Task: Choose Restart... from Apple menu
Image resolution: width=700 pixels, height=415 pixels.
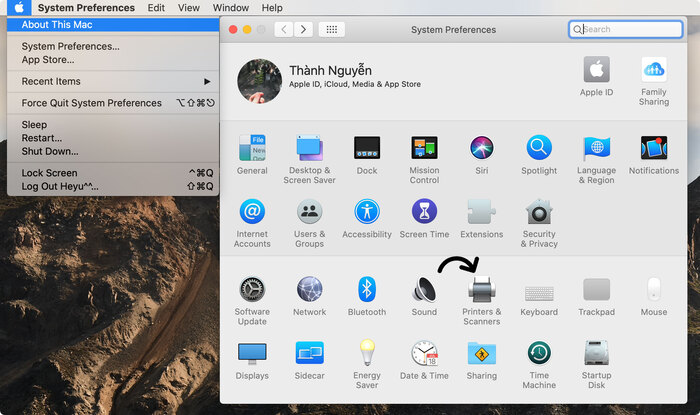Action: pyautogui.click(x=113, y=138)
